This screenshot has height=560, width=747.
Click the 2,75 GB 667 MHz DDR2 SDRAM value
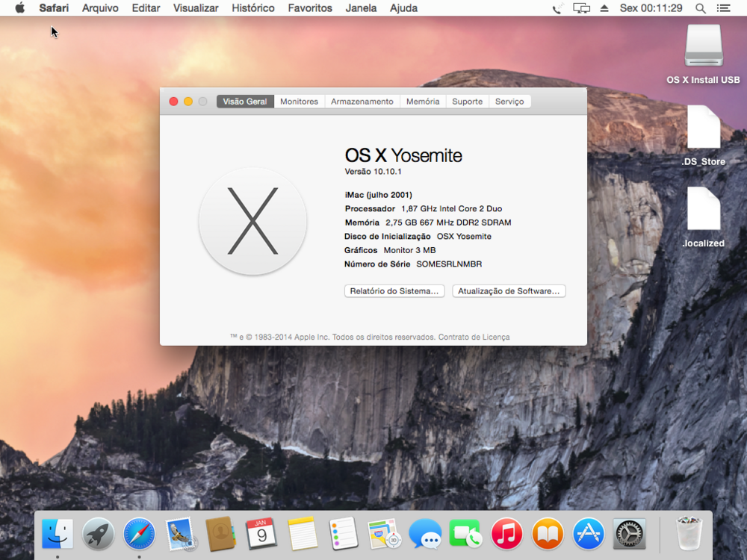[448, 223]
